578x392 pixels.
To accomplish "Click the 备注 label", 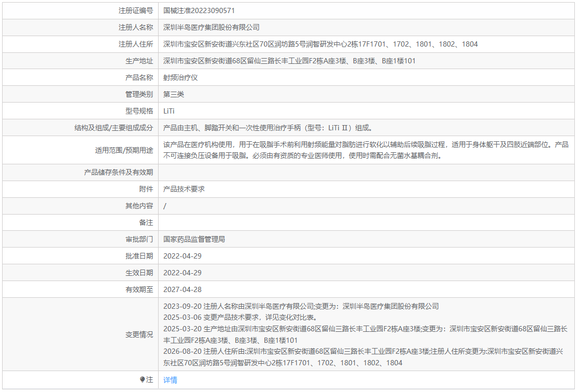I will [146, 222].
